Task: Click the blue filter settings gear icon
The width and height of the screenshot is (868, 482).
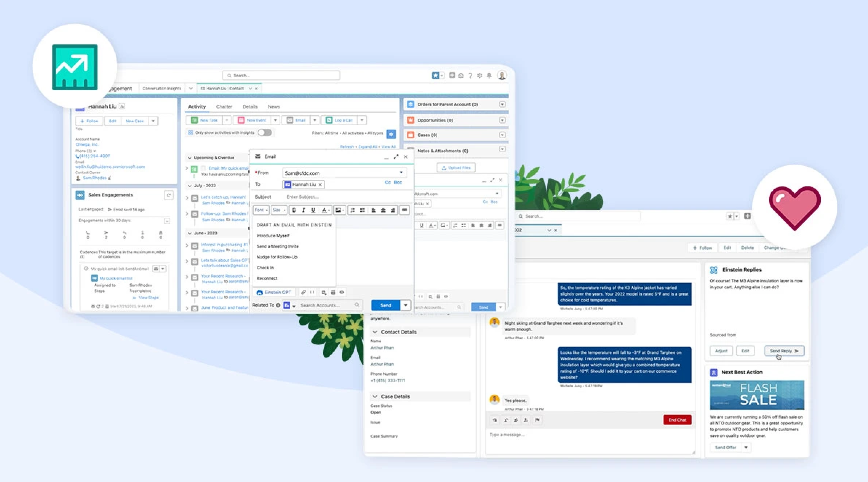Action: click(x=391, y=134)
